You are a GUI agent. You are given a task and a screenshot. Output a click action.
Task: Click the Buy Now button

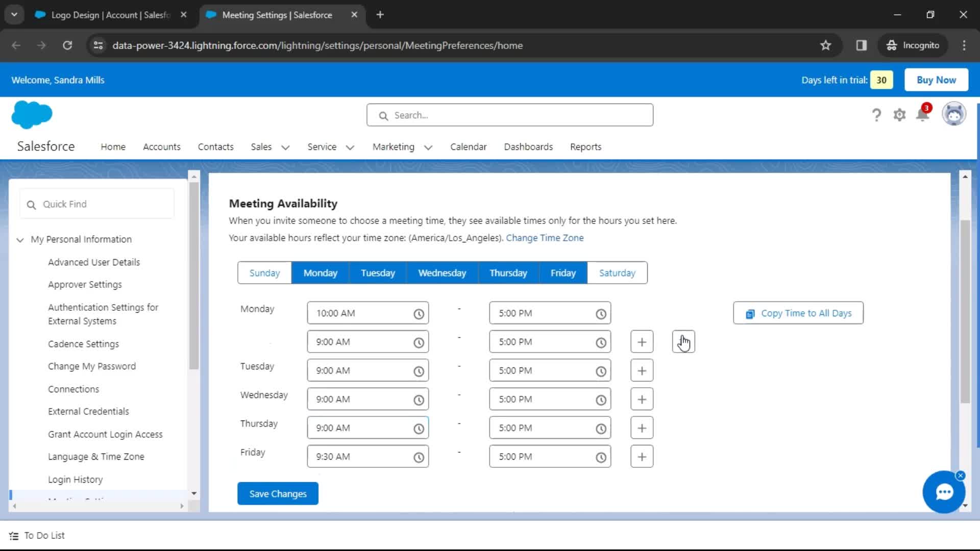(x=936, y=80)
